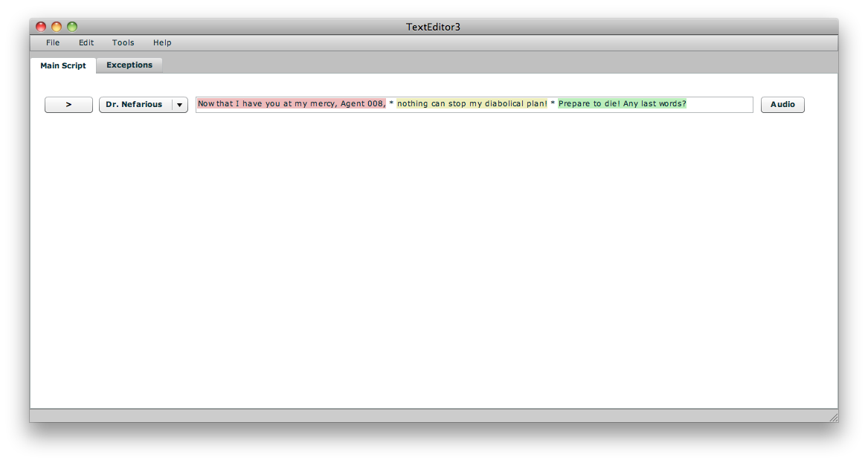
Task: Open the Tools menu
Action: [x=123, y=42]
